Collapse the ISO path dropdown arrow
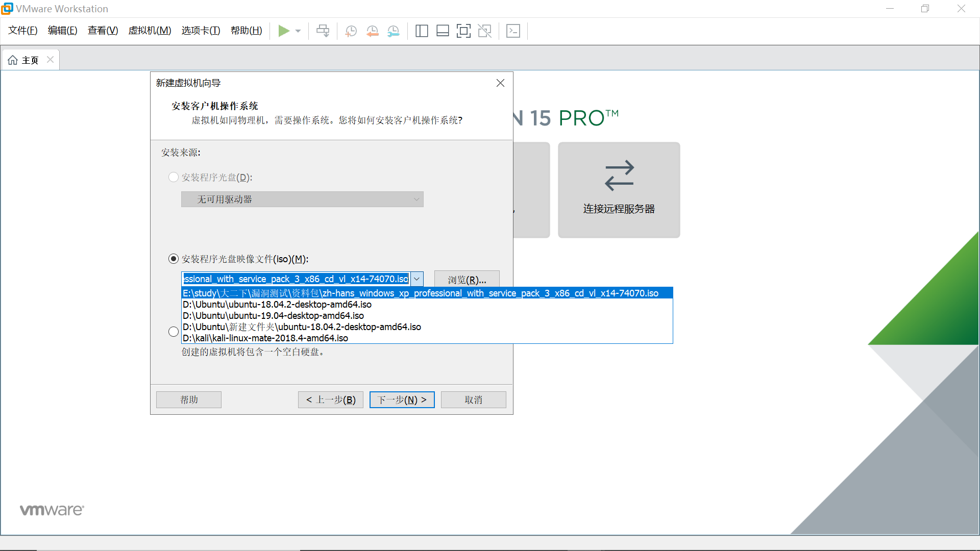The height and width of the screenshot is (551, 980). coord(416,279)
